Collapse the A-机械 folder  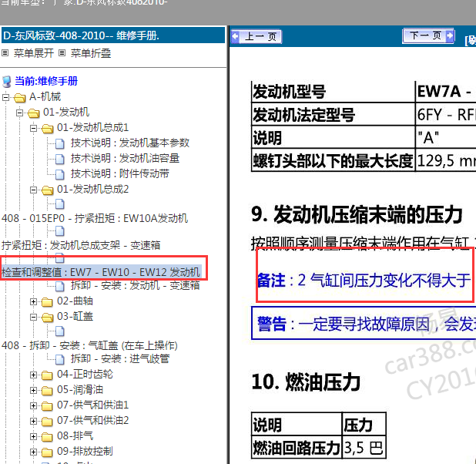click(5, 98)
